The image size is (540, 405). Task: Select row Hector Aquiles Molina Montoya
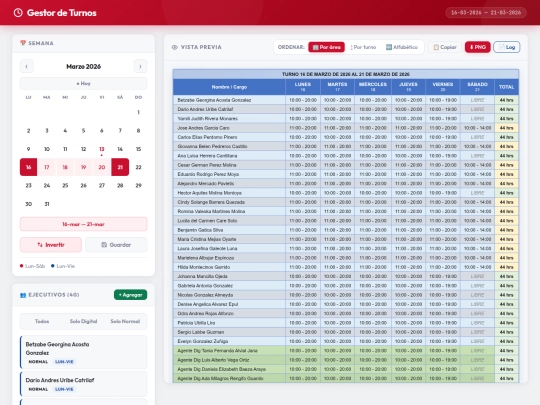(346, 193)
